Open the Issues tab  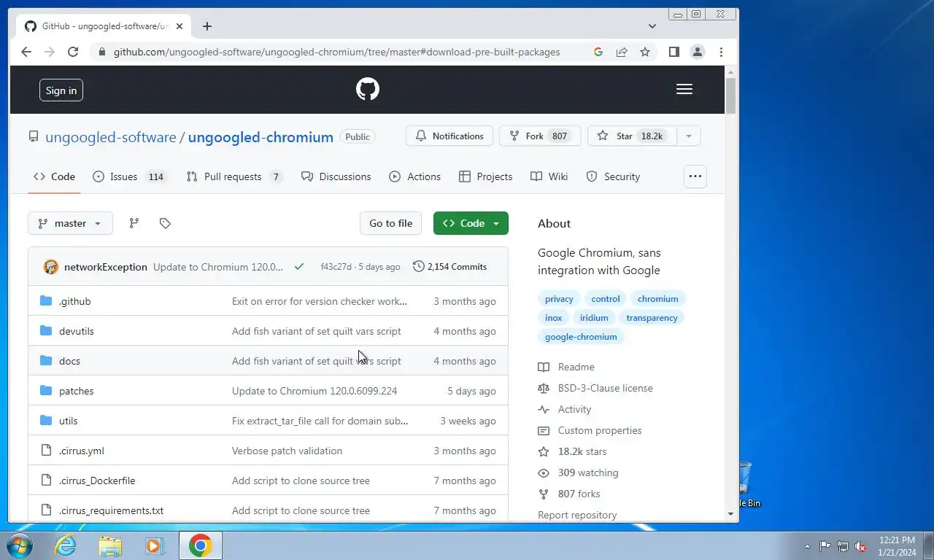129,176
